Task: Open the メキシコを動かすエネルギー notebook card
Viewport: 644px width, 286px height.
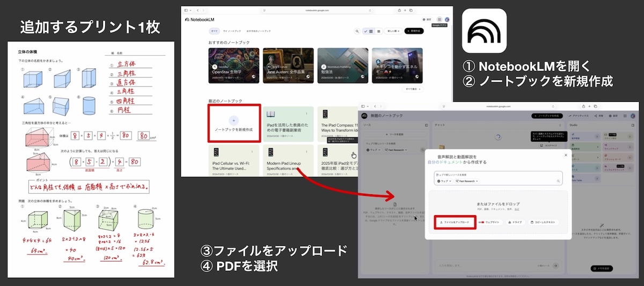Action: [397, 65]
